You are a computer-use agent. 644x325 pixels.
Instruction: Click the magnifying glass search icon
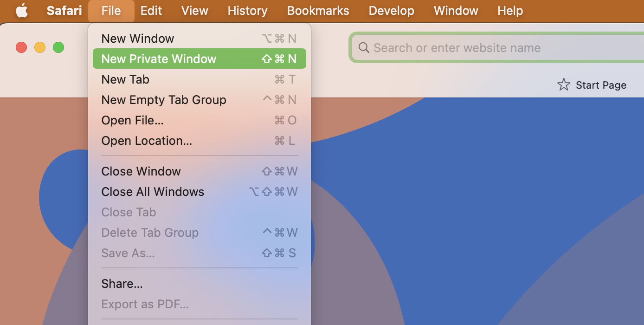(364, 48)
